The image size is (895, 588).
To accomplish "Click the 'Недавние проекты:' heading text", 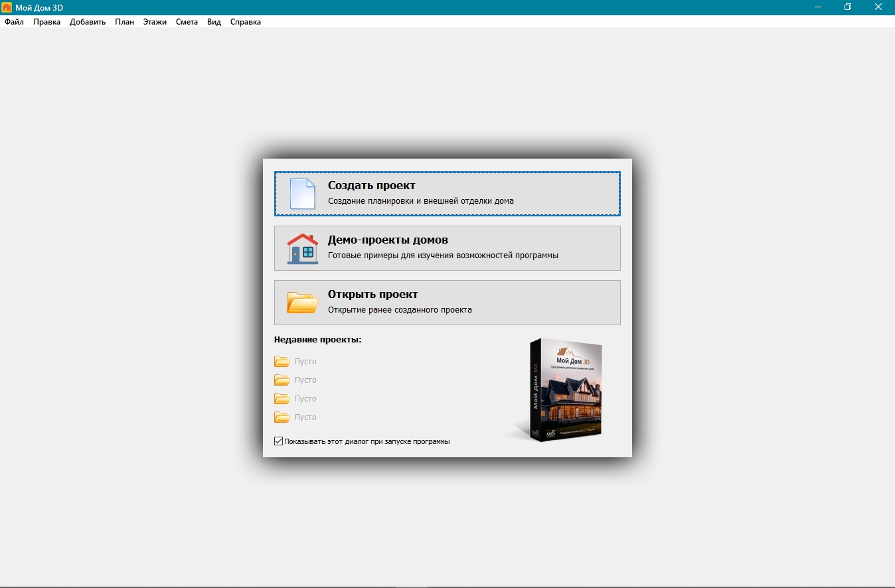I will 317,340.
